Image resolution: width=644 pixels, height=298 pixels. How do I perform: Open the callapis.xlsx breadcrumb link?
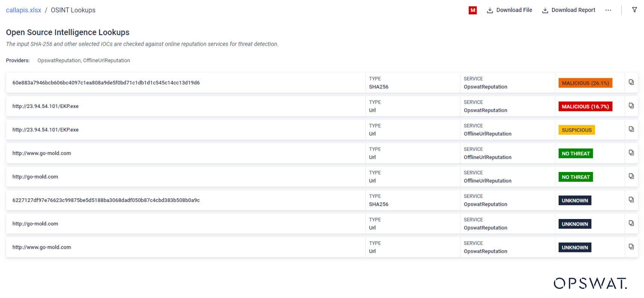(x=23, y=10)
